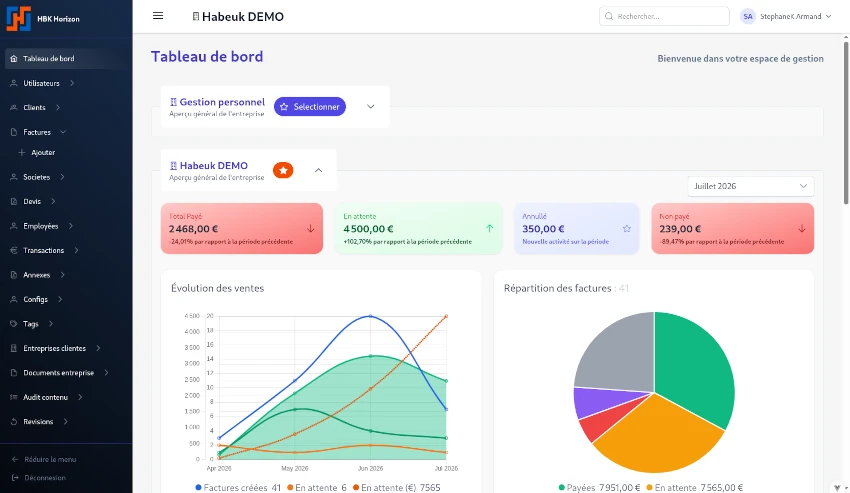The width and height of the screenshot is (850, 493).
Task: Toggle the En attente 6 legend series
Action: (317, 488)
